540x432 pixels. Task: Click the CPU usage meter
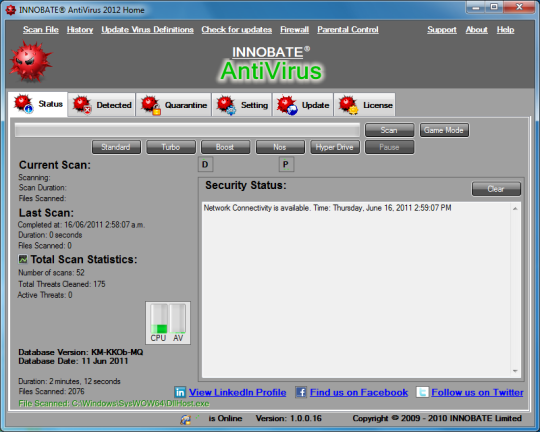pyautogui.click(x=159, y=319)
